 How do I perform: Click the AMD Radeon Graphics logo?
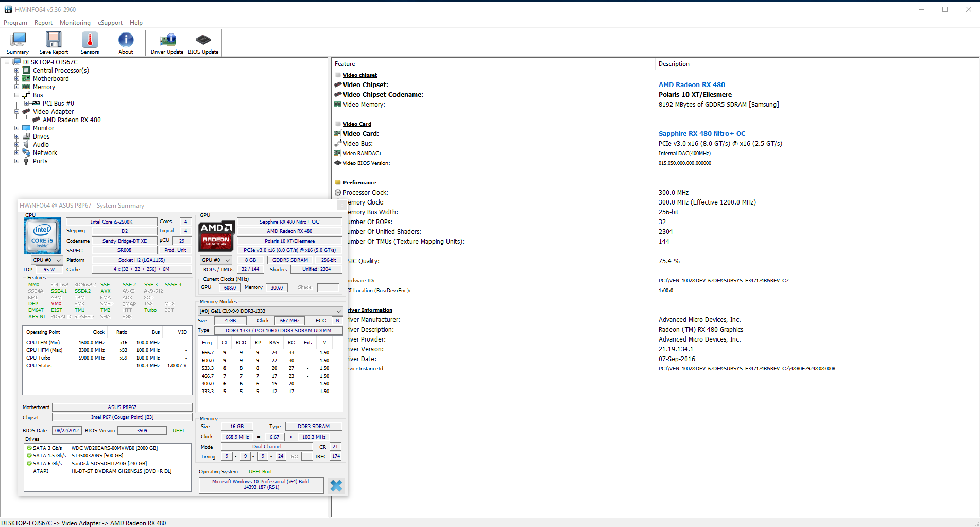click(216, 236)
